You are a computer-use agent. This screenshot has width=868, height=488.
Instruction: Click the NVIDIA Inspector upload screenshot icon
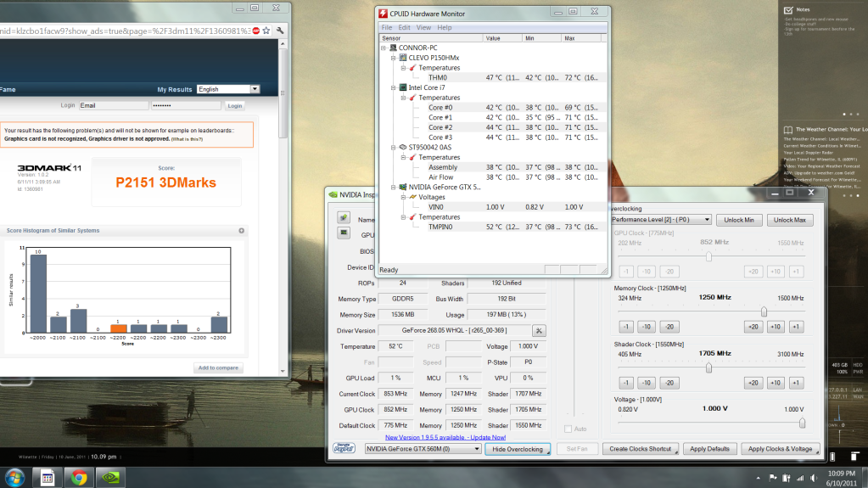coord(344,217)
